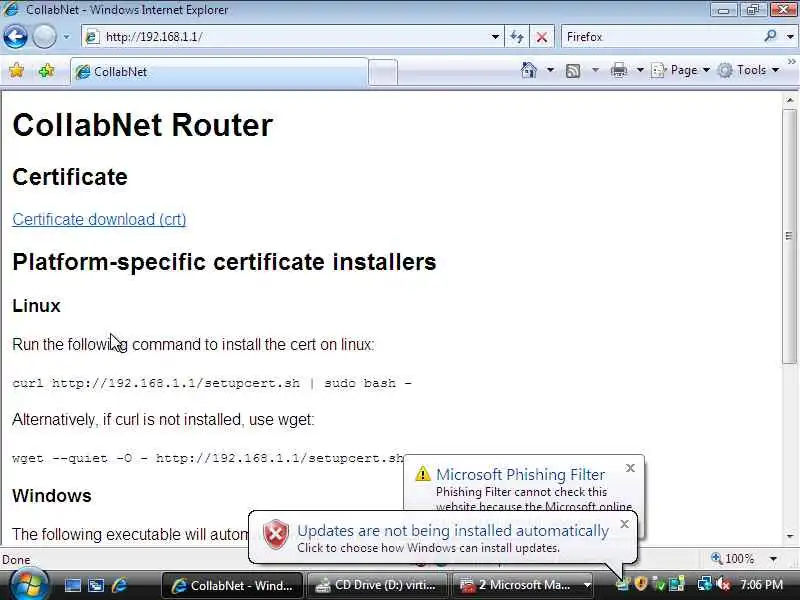Click the orange security shield tray icon
The height and width of the screenshot is (600, 800).
point(641,584)
